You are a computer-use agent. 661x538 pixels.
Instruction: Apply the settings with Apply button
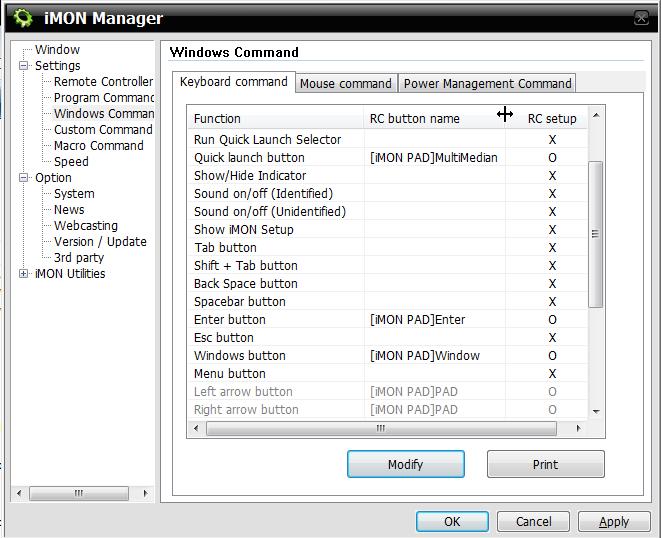pos(613,521)
